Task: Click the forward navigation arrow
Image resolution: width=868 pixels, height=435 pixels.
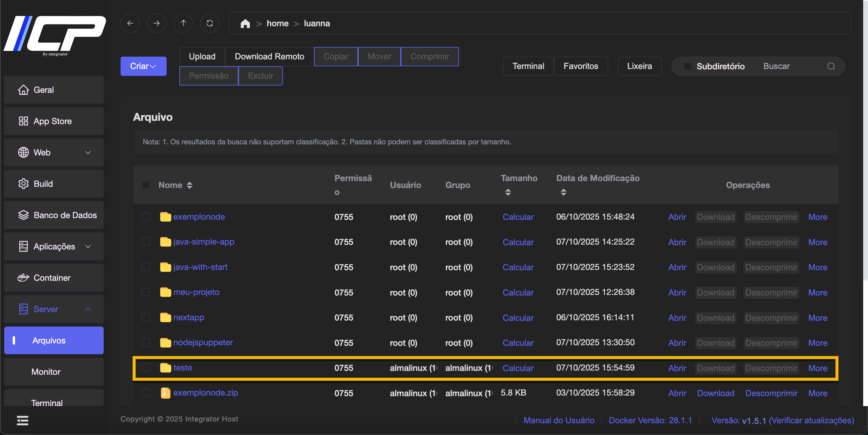Action: tap(156, 23)
